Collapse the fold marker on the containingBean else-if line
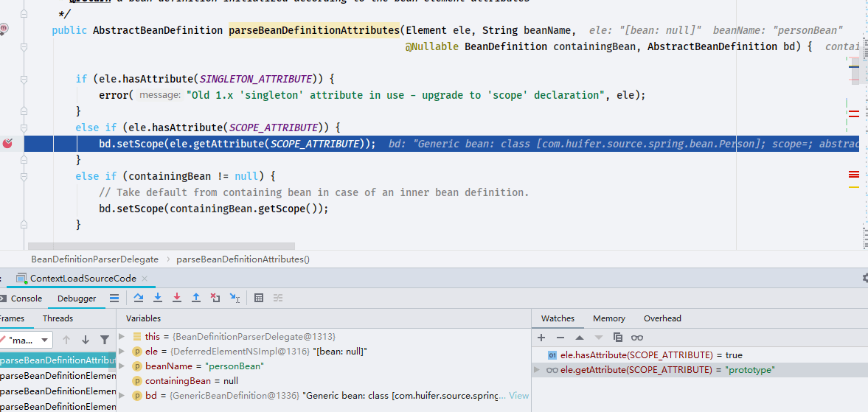The image size is (868, 412). point(24,176)
